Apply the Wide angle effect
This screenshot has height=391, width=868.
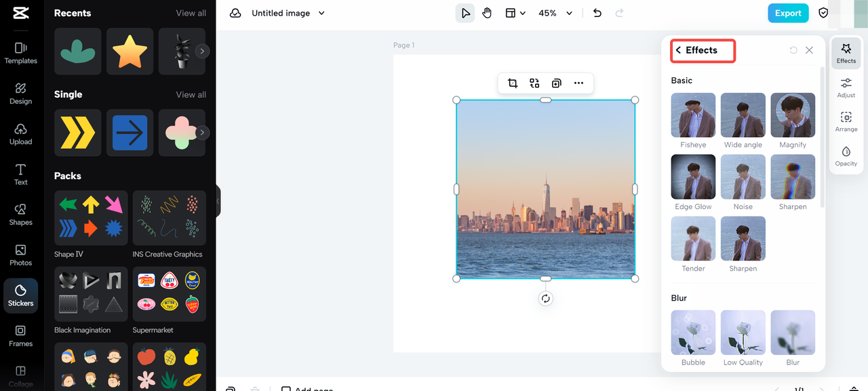point(743,115)
